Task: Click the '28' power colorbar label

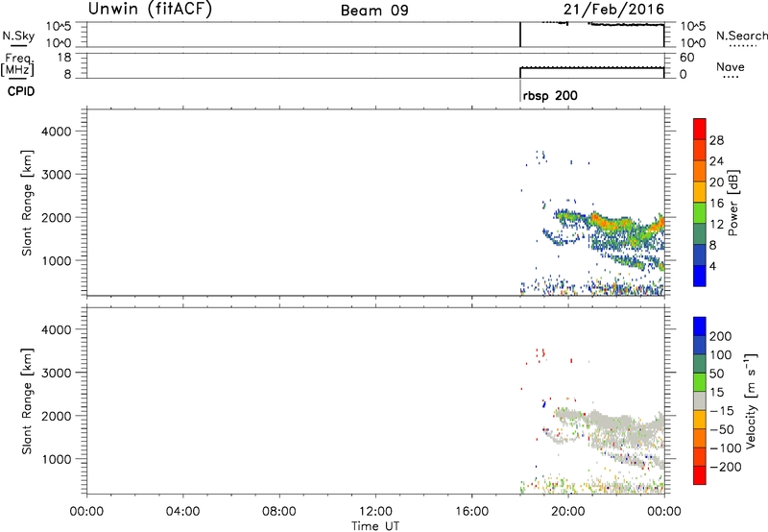Action: (716, 140)
